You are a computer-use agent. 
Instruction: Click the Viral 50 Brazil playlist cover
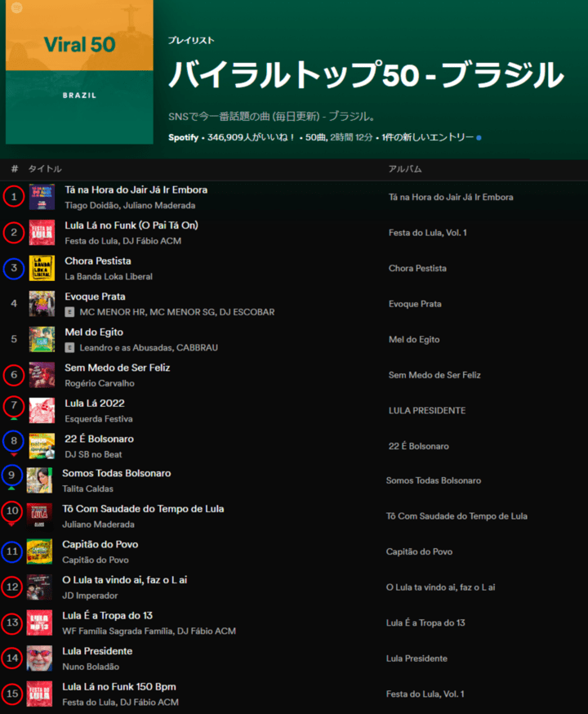[x=79, y=72]
